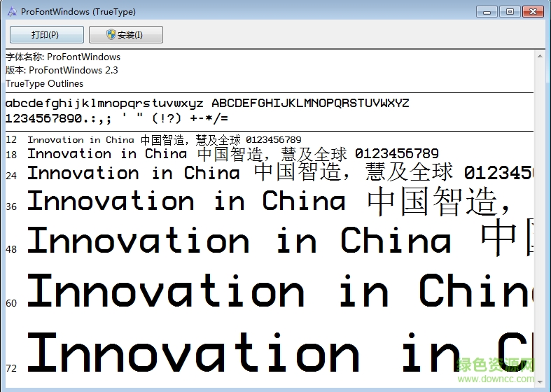Screen dimensions: 551x392
Task: Minimize the ProFontWindows window
Action: [487, 12]
